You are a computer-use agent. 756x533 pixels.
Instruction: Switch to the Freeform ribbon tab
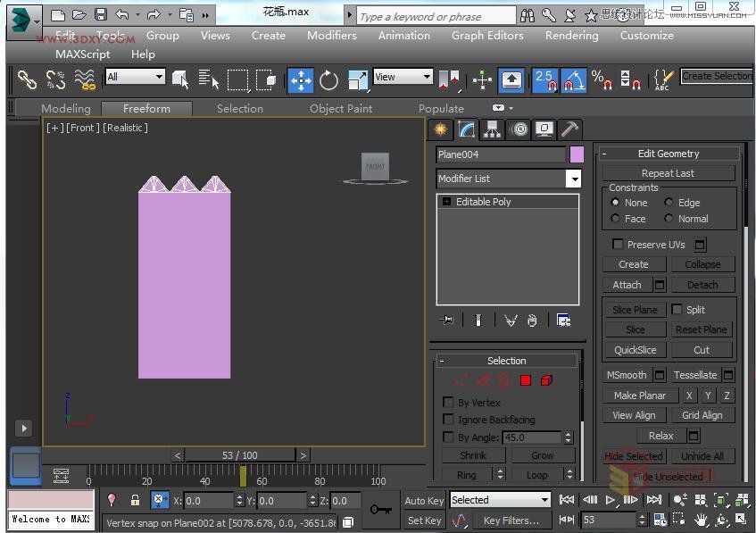tap(146, 108)
